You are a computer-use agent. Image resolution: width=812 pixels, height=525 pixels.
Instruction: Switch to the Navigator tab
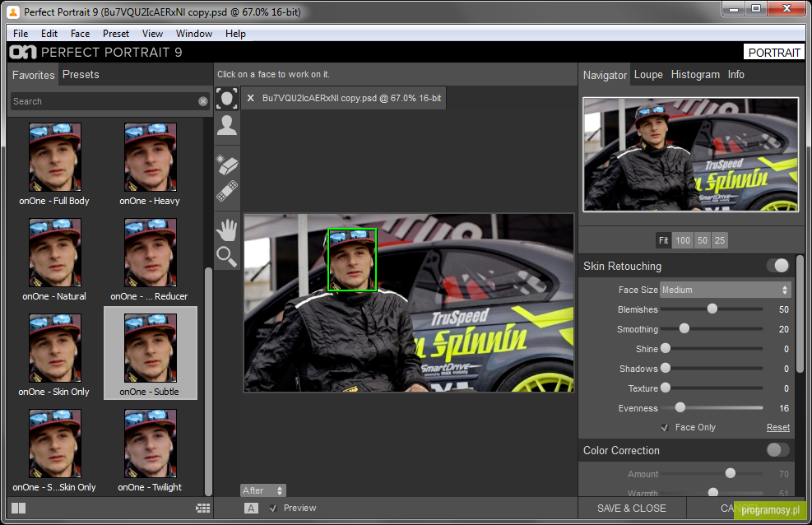[x=605, y=75]
